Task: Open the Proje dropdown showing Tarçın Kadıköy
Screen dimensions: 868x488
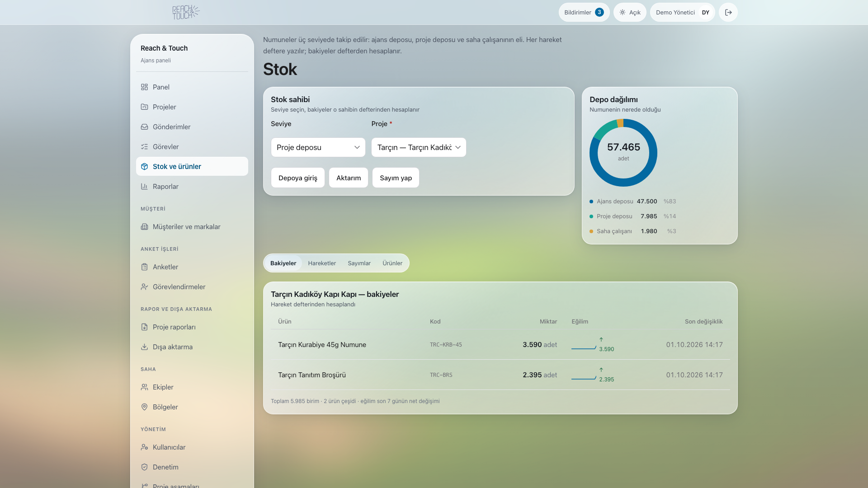Action: [419, 147]
